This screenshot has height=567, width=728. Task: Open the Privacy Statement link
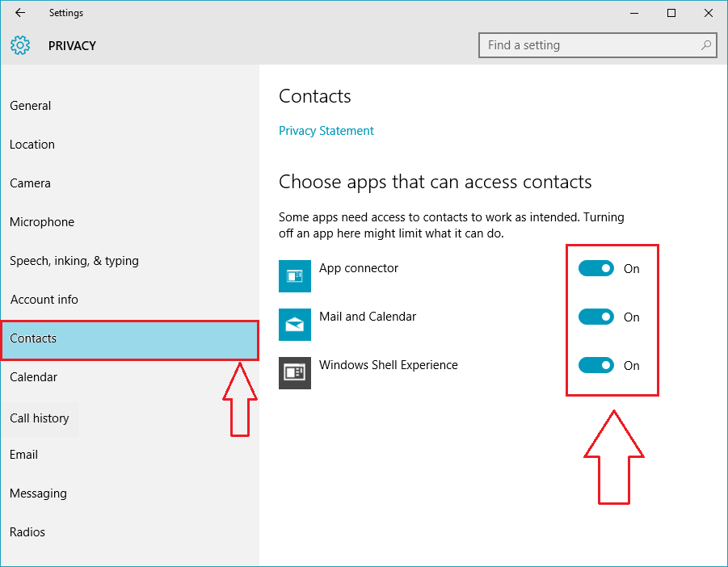(x=326, y=130)
